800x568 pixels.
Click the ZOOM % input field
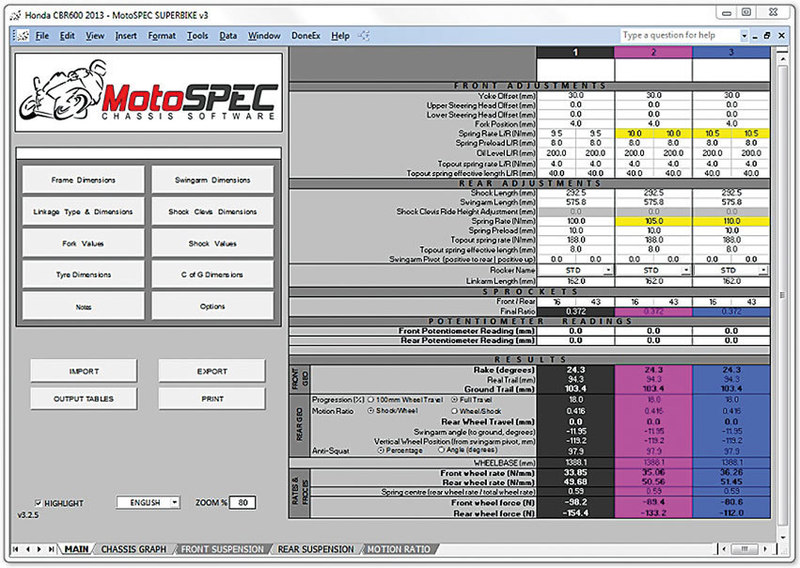242,503
